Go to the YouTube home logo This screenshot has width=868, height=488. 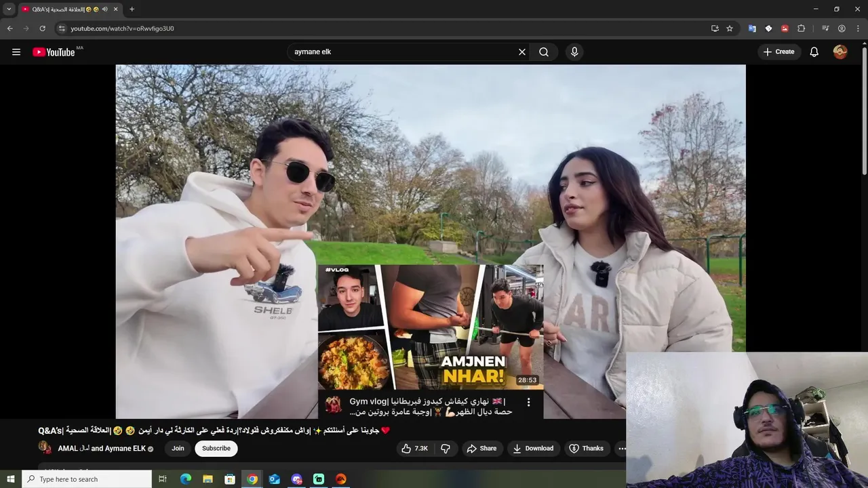(54, 52)
